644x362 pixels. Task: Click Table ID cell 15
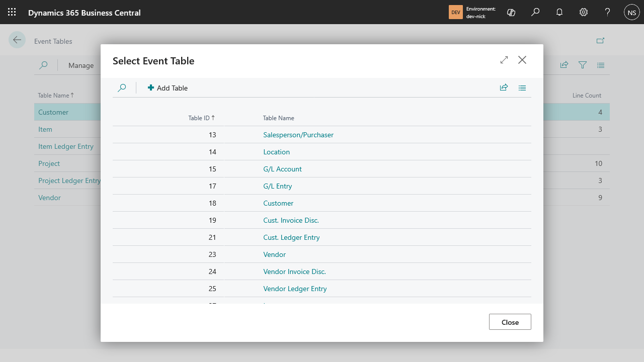[212, 169]
